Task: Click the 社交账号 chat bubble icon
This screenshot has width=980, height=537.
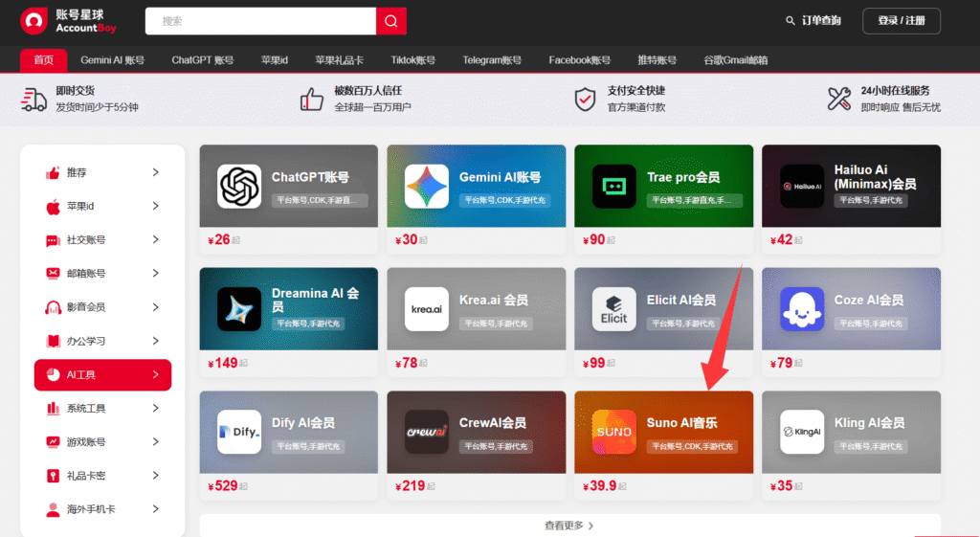Action: pos(54,240)
